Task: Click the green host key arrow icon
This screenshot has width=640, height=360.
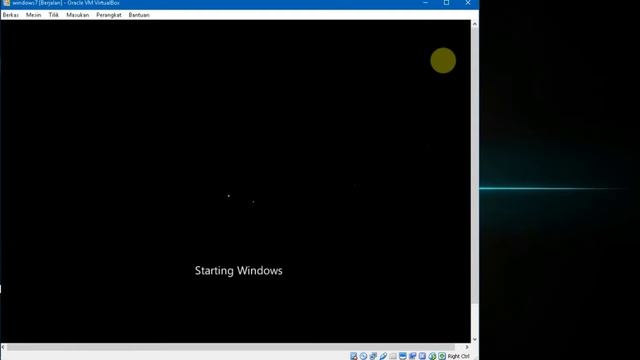Action: (x=442, y=356)
